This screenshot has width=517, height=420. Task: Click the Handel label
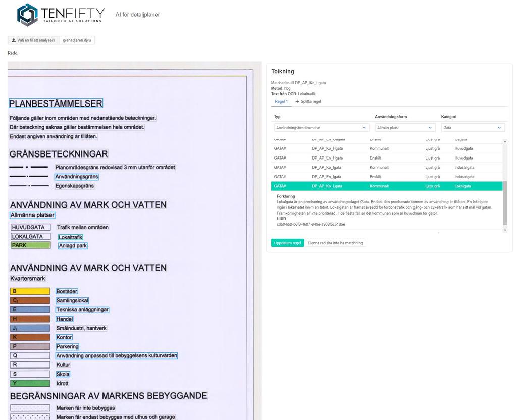point(65,319)
